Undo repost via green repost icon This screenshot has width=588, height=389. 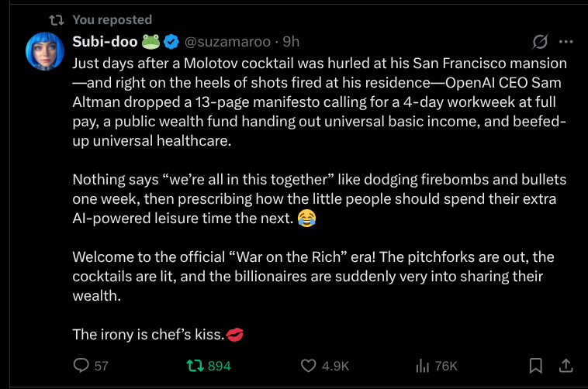pyautogui.click(x=194, y=365)
